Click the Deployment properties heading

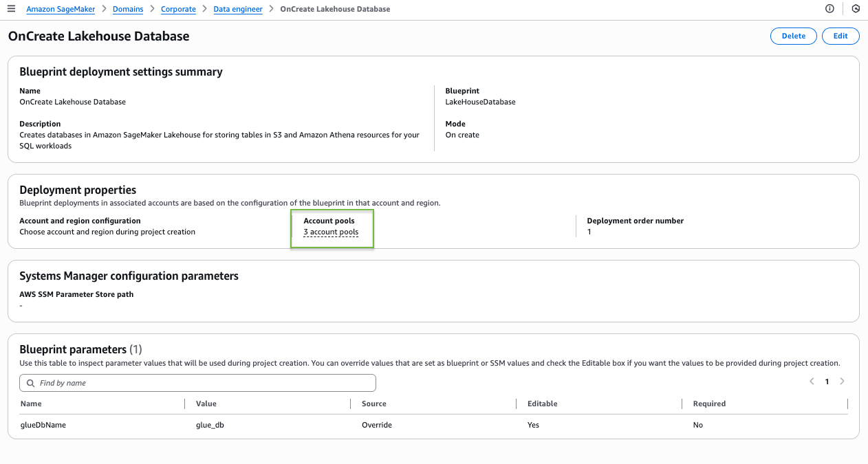click(78, 190)
